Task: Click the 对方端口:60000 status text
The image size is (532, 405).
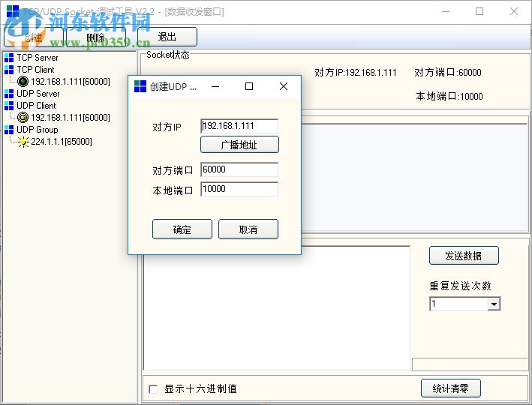Action: tap(448, 73)
